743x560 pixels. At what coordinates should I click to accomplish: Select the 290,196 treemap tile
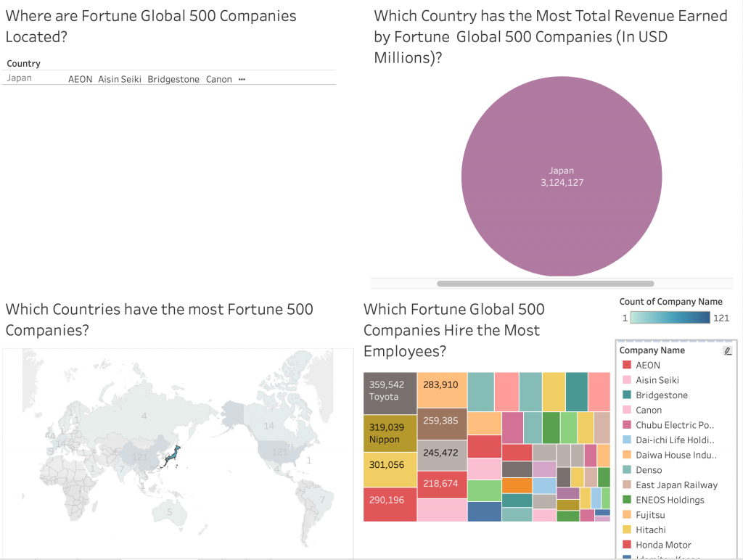click(390, 505)
